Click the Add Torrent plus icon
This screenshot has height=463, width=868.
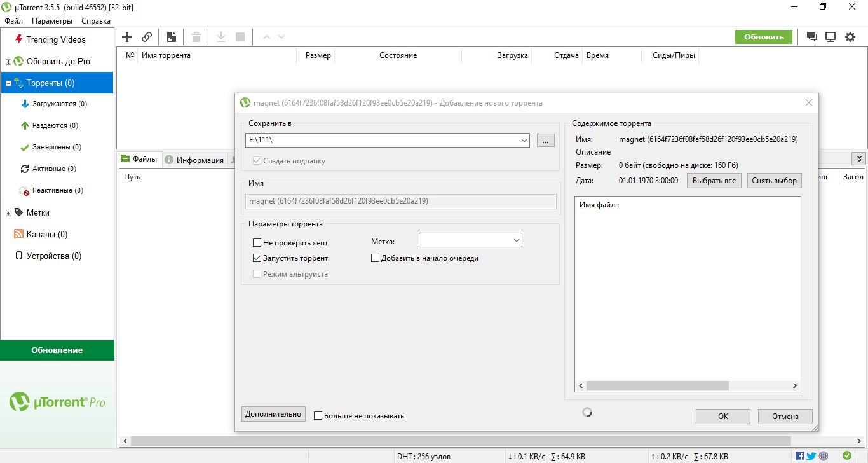point(127,37)
